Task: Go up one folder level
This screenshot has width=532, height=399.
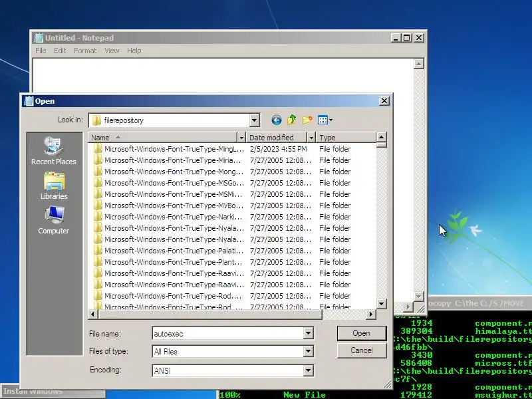Action: (x=292, y=120)
